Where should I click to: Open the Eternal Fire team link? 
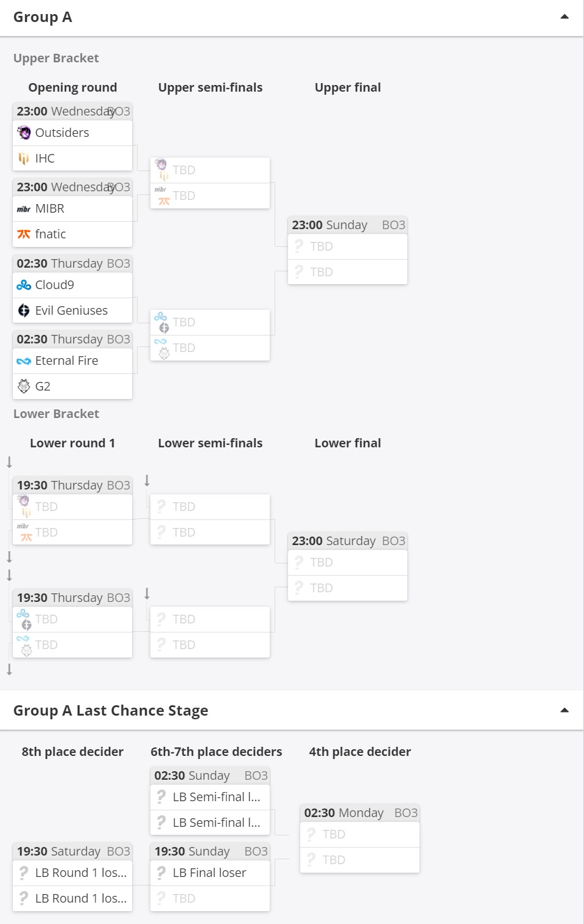click(67, 361)
